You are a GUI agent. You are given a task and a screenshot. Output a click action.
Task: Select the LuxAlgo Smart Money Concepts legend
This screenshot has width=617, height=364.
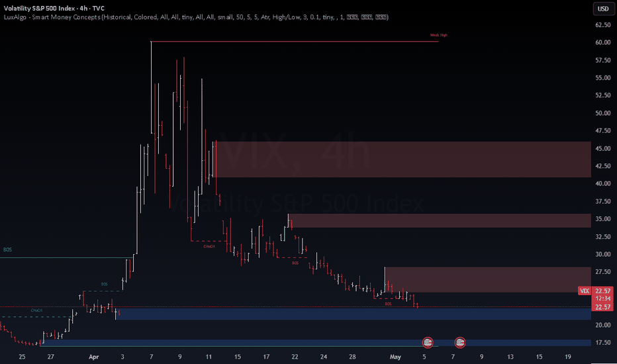pyautogui.click(x=196, y=17)
